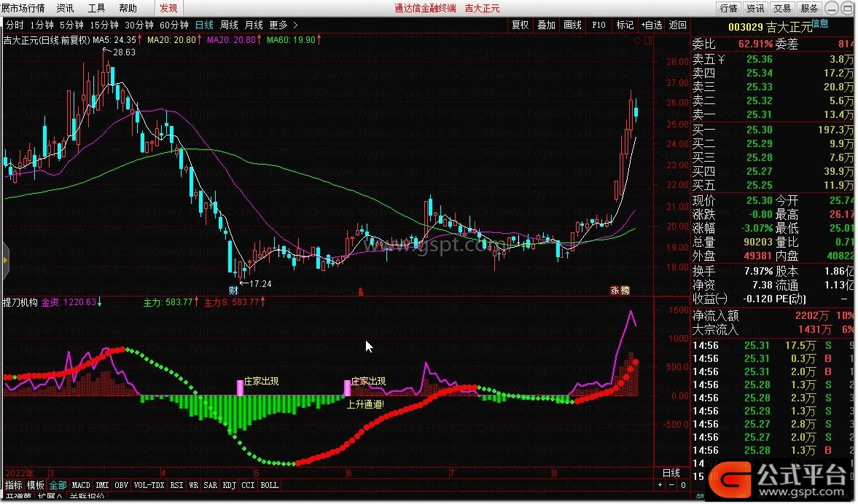Open the 市场行情 menu

[x=28, y=8]
